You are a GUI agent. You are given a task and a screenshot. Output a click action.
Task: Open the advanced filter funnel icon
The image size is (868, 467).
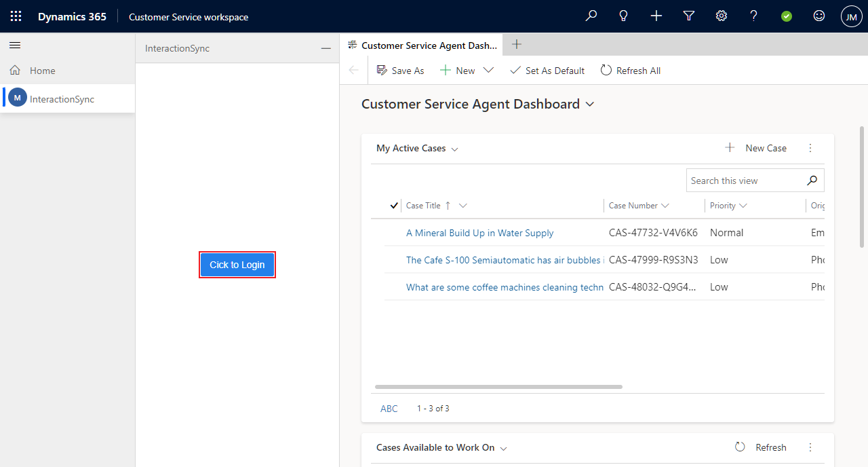688,16
